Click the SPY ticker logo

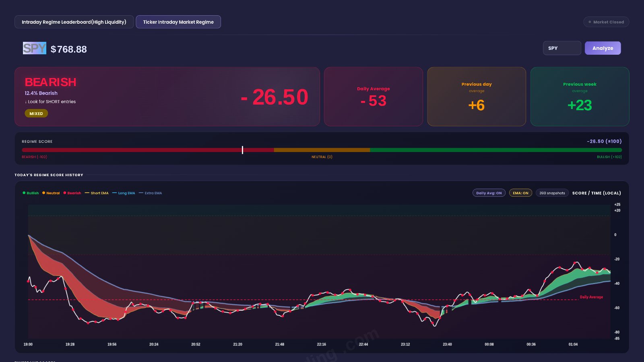(x=35, y=48)
